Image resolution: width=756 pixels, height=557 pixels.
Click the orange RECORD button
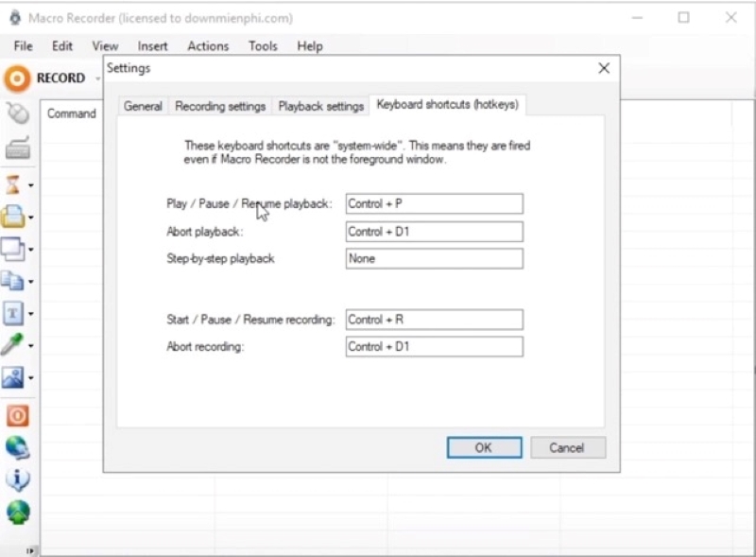[x=45, y=78]
